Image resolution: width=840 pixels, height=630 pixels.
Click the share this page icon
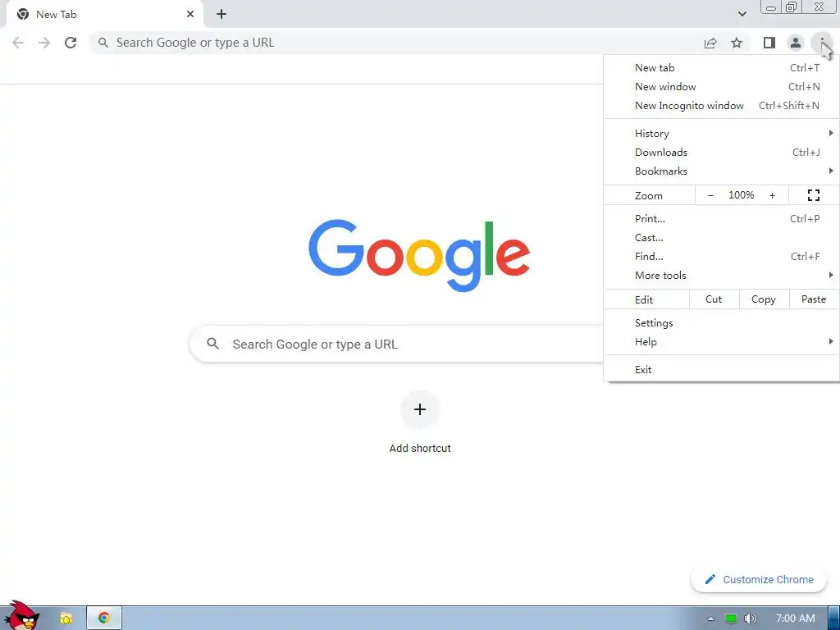tap(710, 43)
